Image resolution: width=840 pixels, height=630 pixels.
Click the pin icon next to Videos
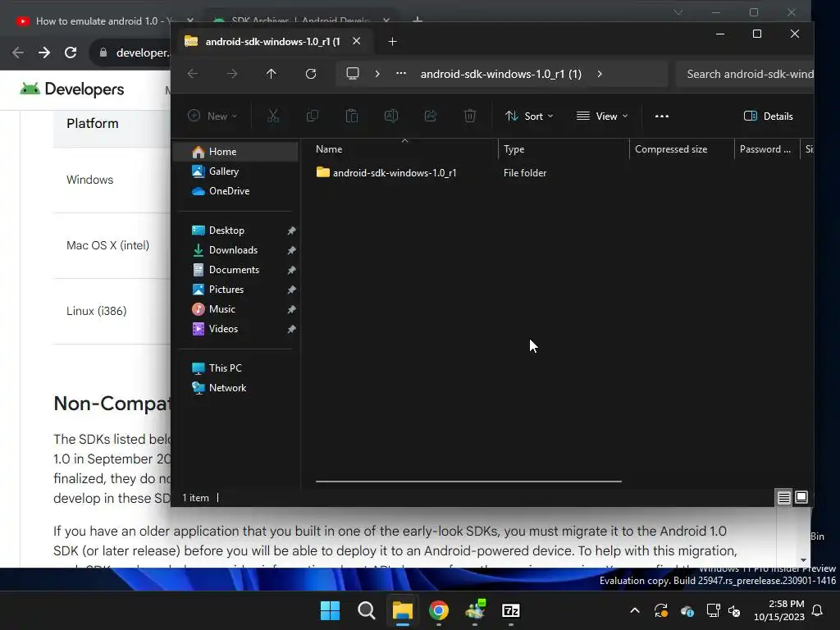point(291,329)
